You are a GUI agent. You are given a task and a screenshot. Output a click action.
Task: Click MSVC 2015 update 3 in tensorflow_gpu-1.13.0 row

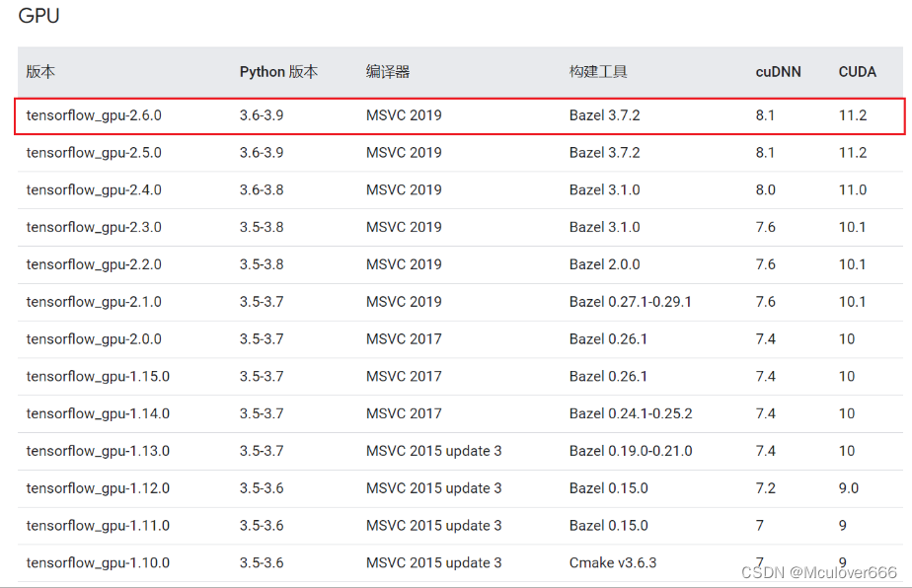(434, 451)
